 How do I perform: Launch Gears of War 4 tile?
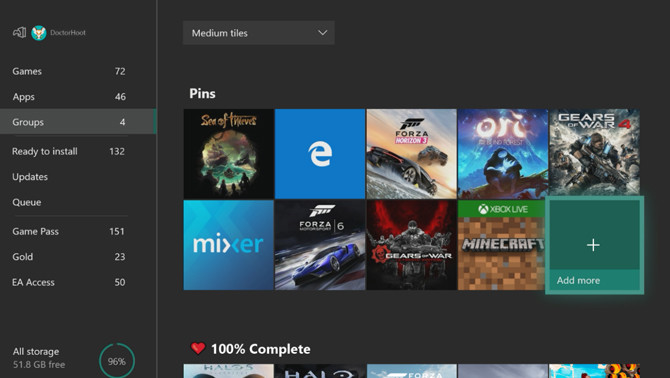pyautogui.click(x=594, y=153)
